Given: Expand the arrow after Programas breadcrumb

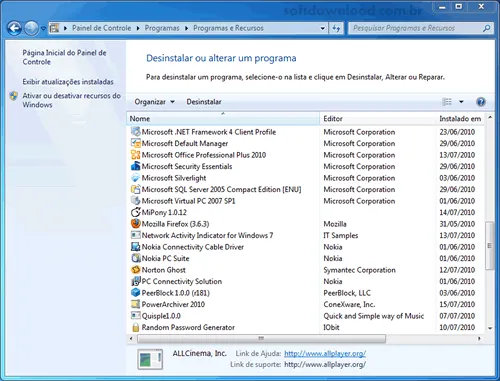Looking at the screenshot, I should coord(186,28).
